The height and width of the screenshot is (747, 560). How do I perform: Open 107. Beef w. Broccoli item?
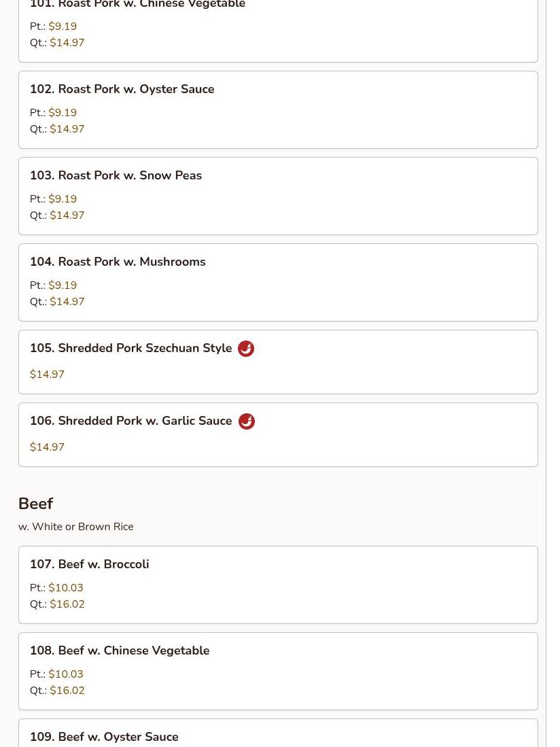(x=278, y=585)
